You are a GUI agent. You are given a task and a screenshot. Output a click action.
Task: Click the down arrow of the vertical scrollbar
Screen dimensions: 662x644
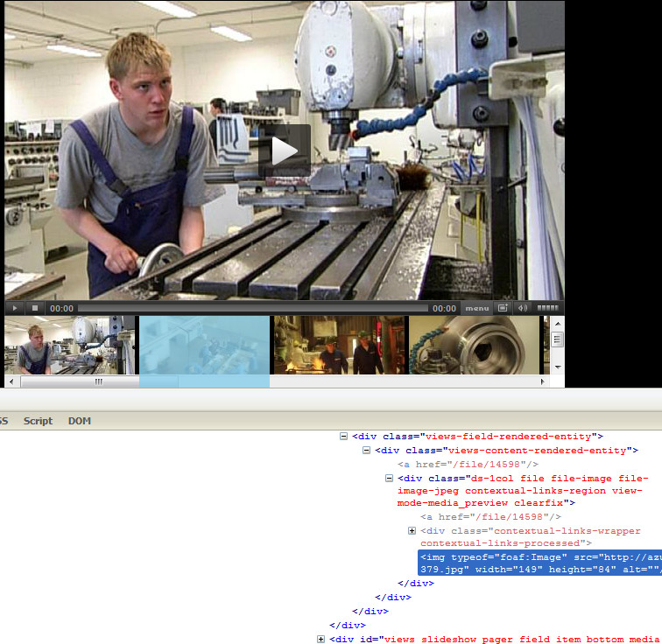tap(558, 367)
